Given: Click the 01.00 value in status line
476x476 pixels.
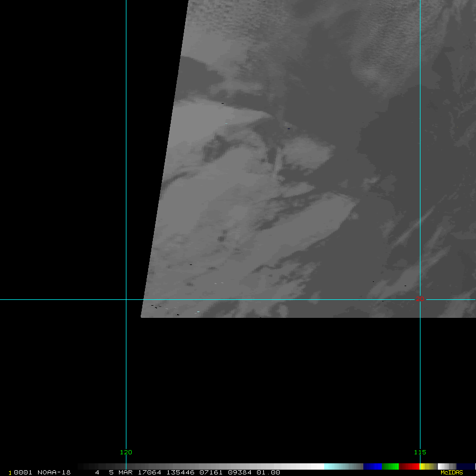Looking at the screenshot, I should coord(268,472).
